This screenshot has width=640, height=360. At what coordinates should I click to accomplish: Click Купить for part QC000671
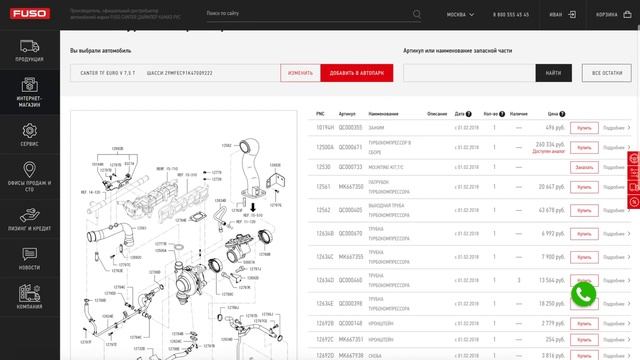tap(584, 147)
